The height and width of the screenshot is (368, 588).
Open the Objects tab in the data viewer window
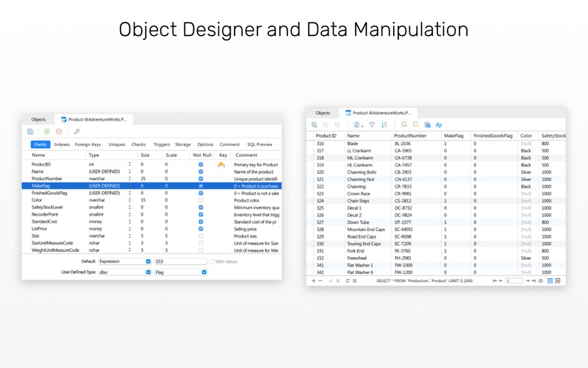(323, 113)
